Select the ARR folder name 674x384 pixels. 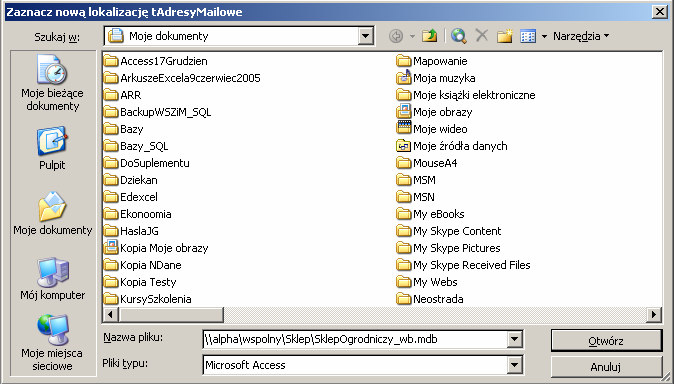point(131,95)
